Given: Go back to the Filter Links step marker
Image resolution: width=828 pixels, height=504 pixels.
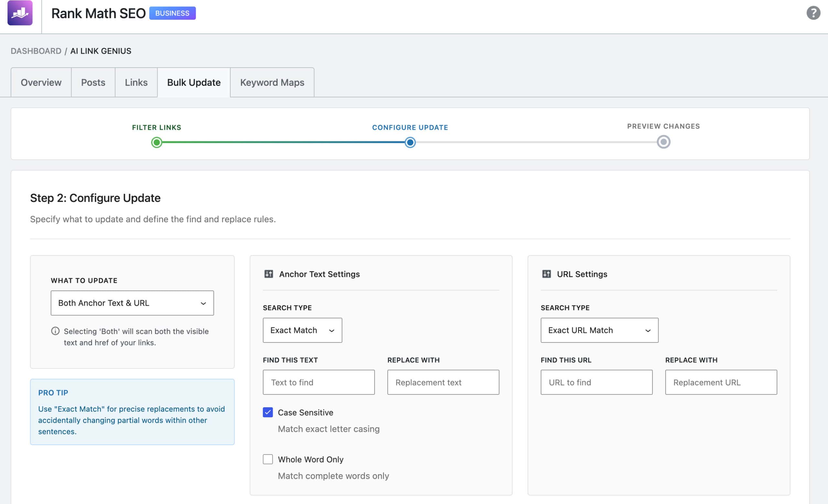Looking at the screenshot, I should tap(157, 142).
